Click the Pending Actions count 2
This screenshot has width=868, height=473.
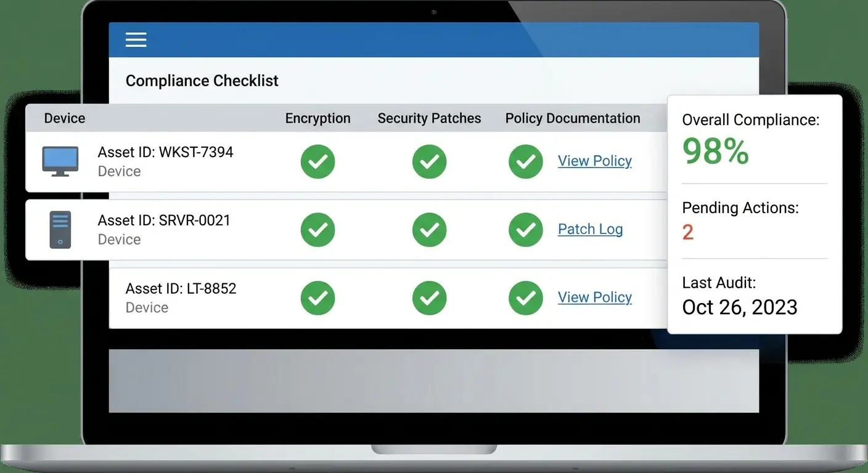click(688, 232)
